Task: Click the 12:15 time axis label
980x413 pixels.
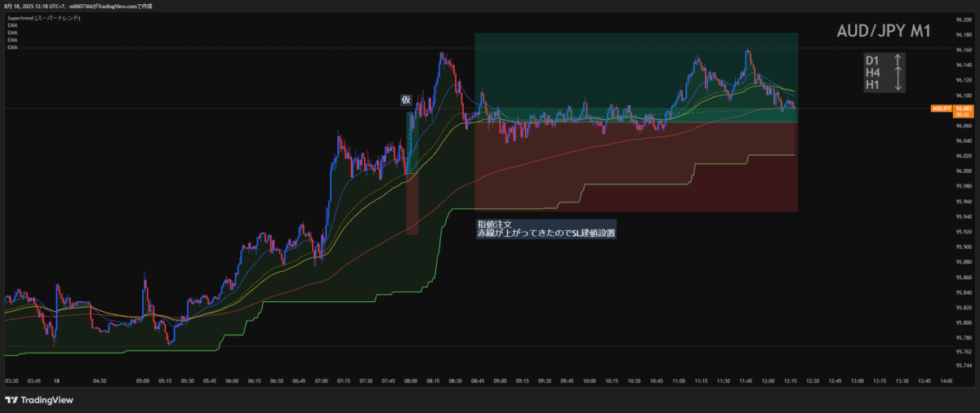Action: click(789, 380)
